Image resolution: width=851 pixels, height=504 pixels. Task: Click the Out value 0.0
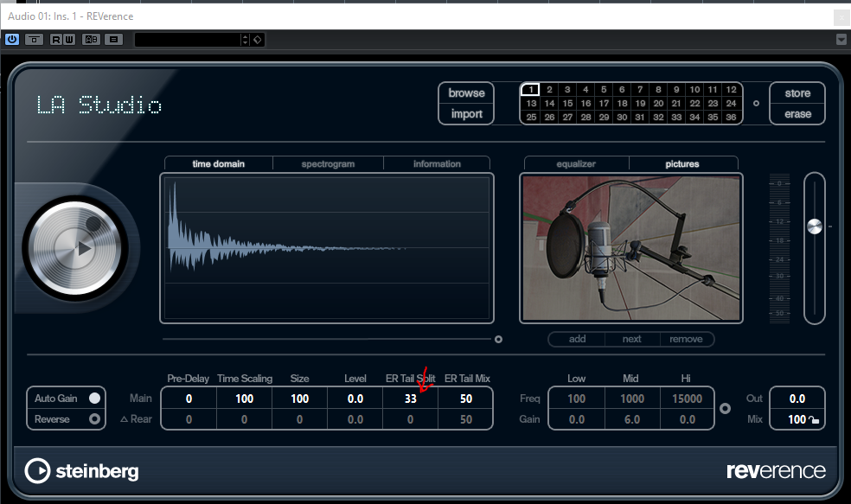point(797,399)
